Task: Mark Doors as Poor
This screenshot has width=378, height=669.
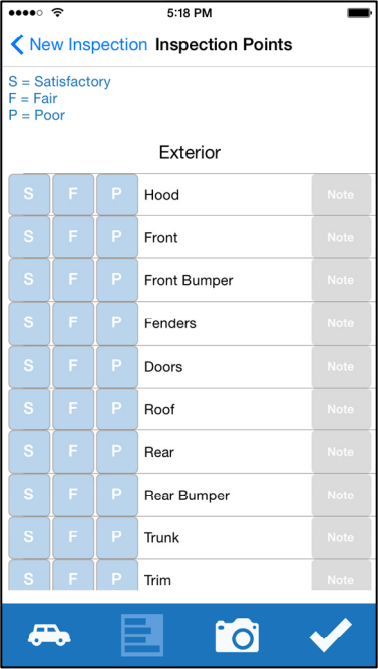Action: click(x=117, y=366)
